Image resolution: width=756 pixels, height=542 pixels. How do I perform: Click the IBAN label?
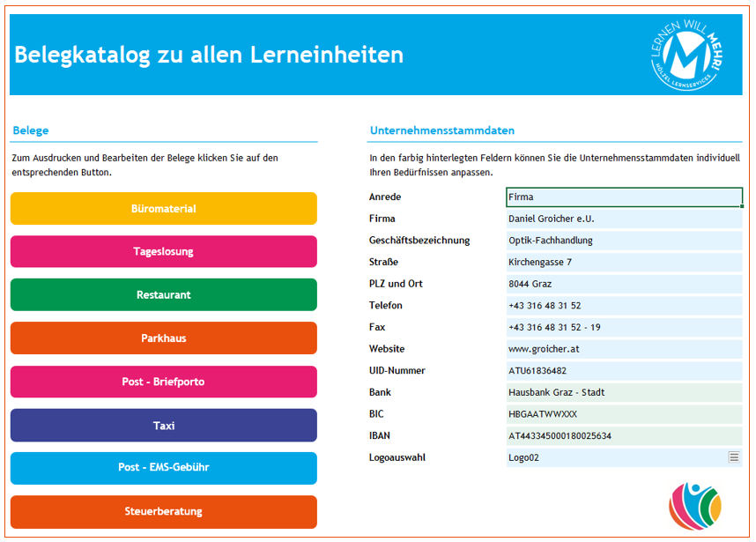[x=380, y=435]
